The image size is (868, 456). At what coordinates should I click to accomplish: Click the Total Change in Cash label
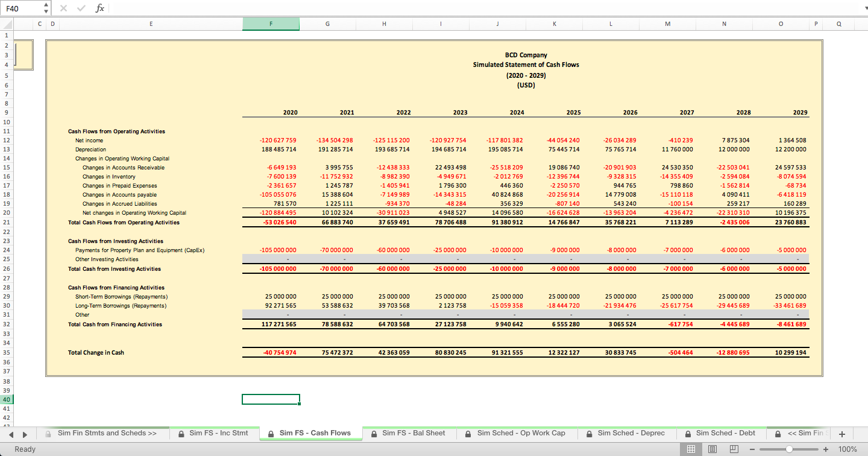coord(96,352)
